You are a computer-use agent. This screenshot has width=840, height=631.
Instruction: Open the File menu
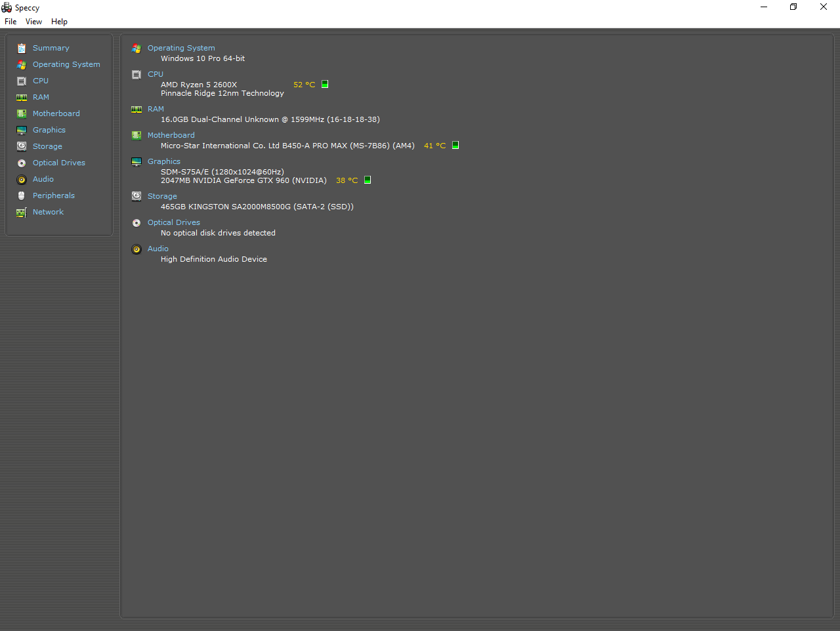coord(10,22)
